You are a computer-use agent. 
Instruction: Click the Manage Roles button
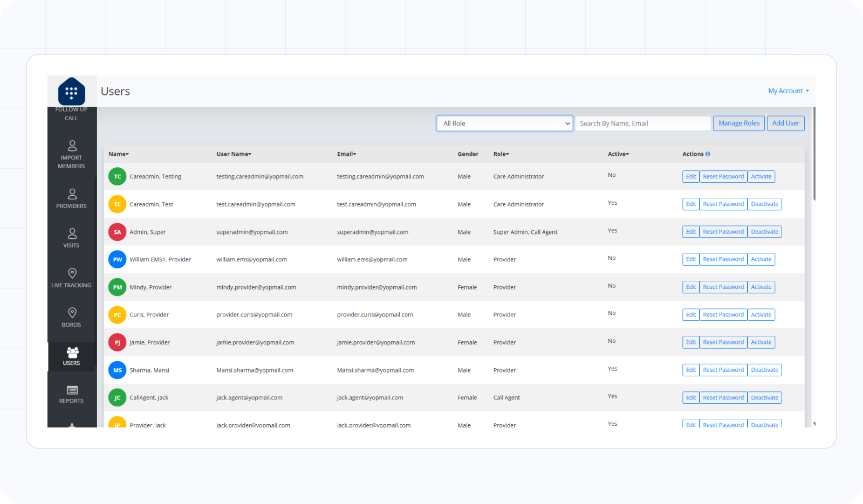pyautogui.click(x=738, y=123)
